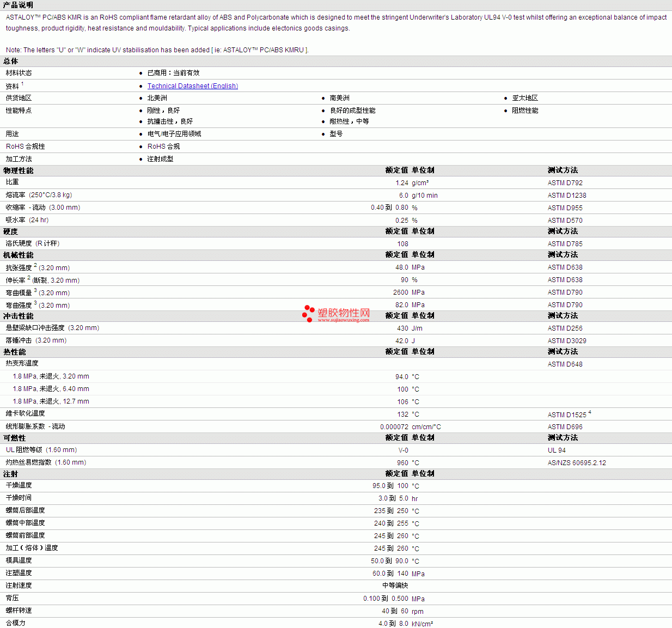Click the ASTM D570 test method
The image size is (672, 628).
pyautogui.click(x=565, y=221)
